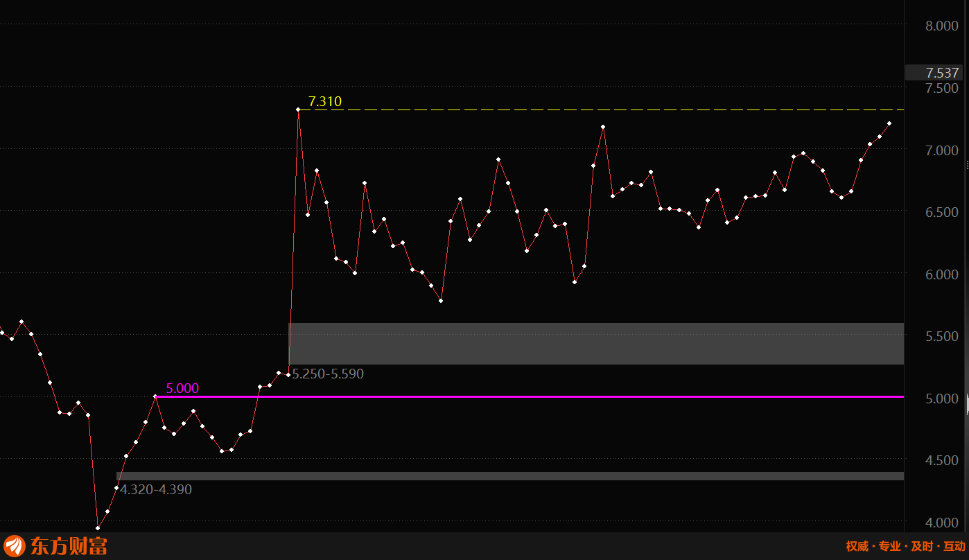Screen dimensions: 969x560
Task: Click the magenta 5.000 level label
Action: tap(182, 389)
